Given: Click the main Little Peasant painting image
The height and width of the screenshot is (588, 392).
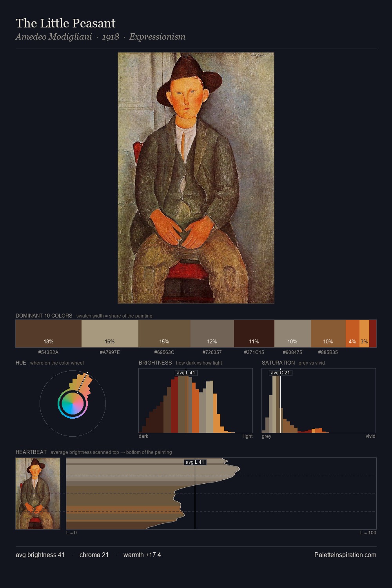Looking at the screenshot, I should 196,178.
